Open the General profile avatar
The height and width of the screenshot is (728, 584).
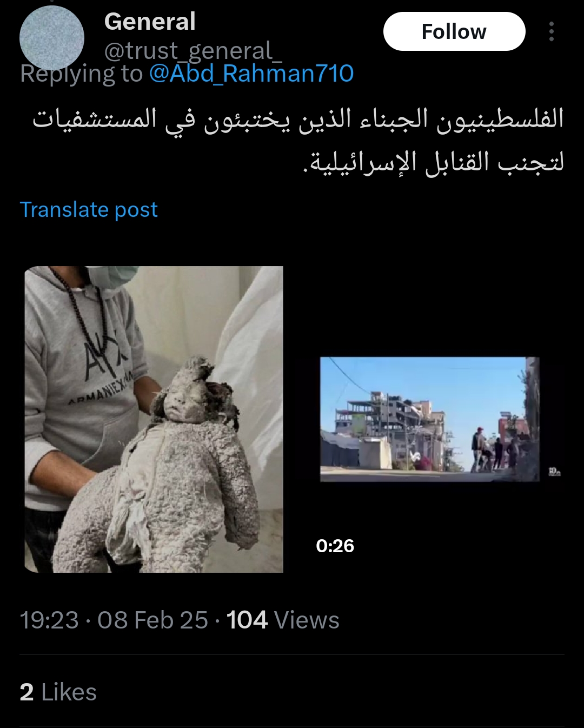(52, 38)
